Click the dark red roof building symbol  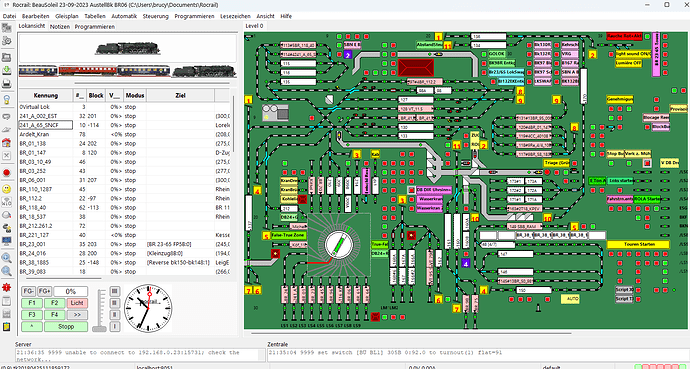click(416, 68)
